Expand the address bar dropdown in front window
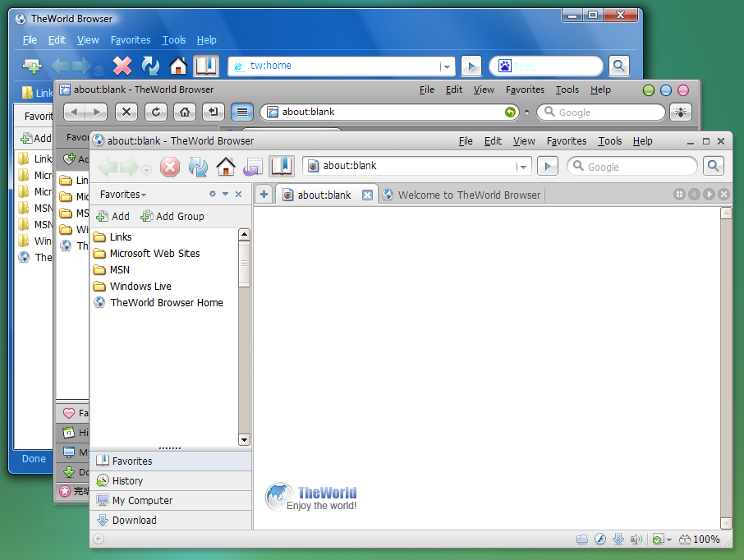This screenshot has width=744, height=560. tap(522, 167)
